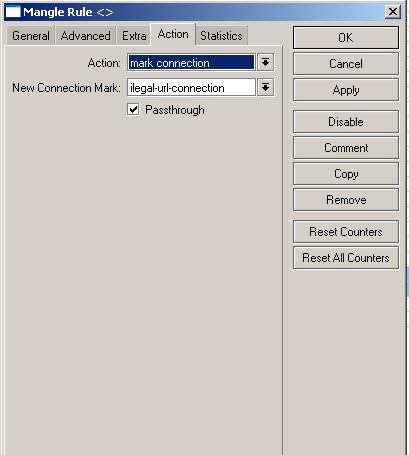The height and width of the screenshot is (455, 409).
Task: Click the Cancel button
Action: [x=346, y=64]
